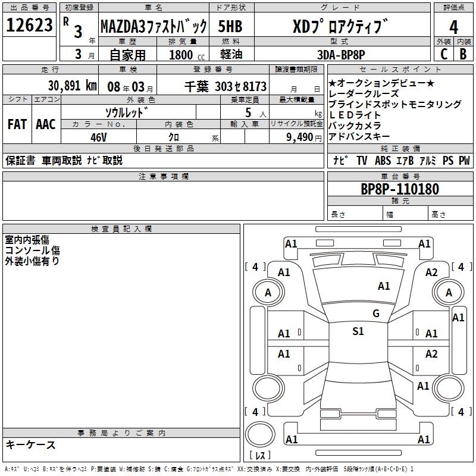Click the equipment code PW
476x476 pixels.
(464, 160)
